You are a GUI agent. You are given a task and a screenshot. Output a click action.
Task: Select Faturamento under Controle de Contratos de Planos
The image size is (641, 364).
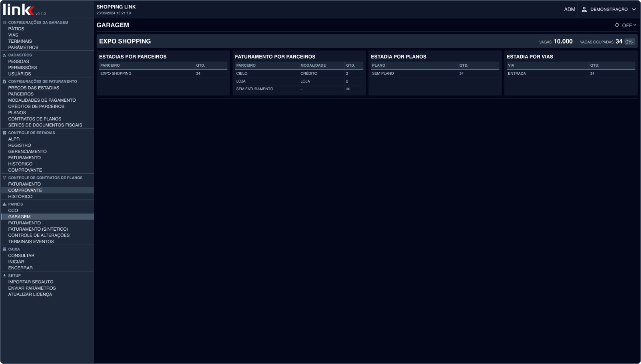click(x=47, y=184)
